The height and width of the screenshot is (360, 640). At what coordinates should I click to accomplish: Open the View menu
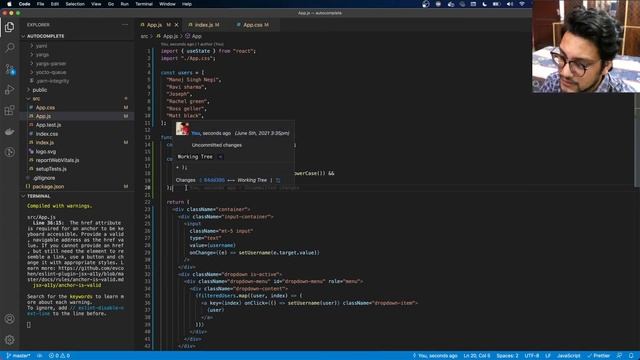96,4
